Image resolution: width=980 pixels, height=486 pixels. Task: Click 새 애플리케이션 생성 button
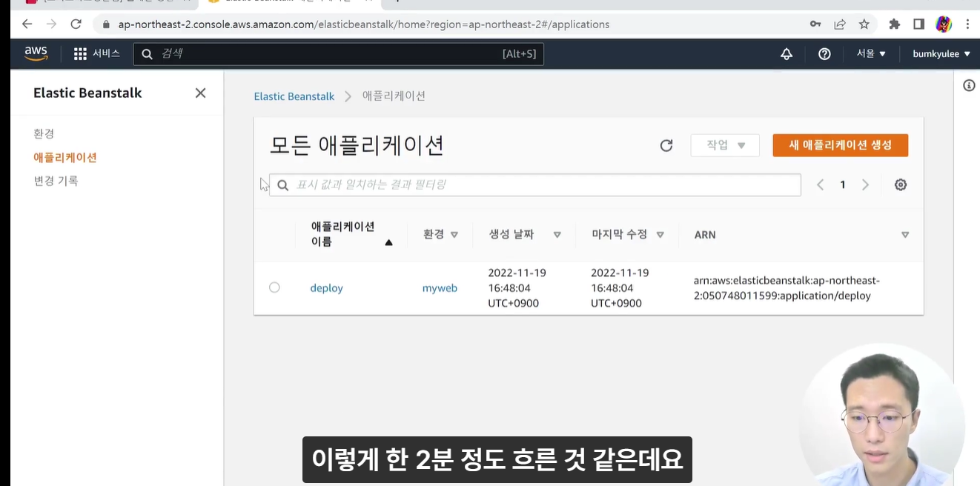tap(840, 145)
